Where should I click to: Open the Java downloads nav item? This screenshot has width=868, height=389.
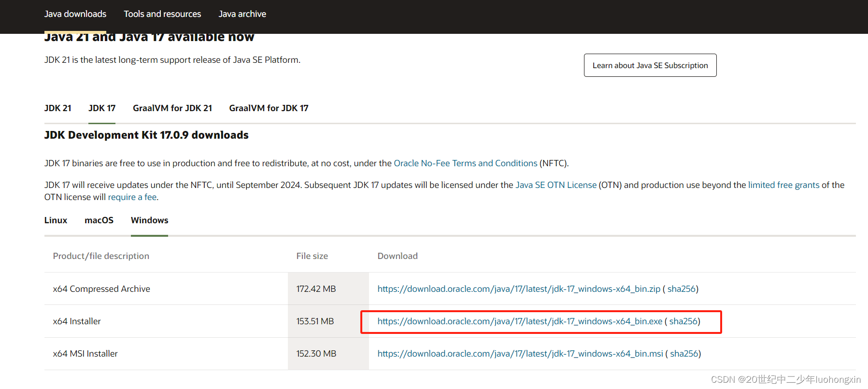click(x=75, y=14)
